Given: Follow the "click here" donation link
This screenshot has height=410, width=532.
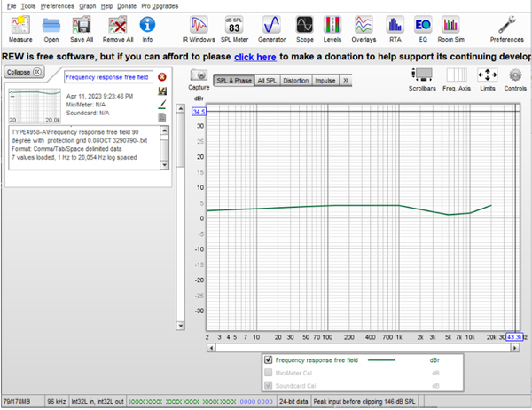Looking at the screenshot, I should (254, 57).
